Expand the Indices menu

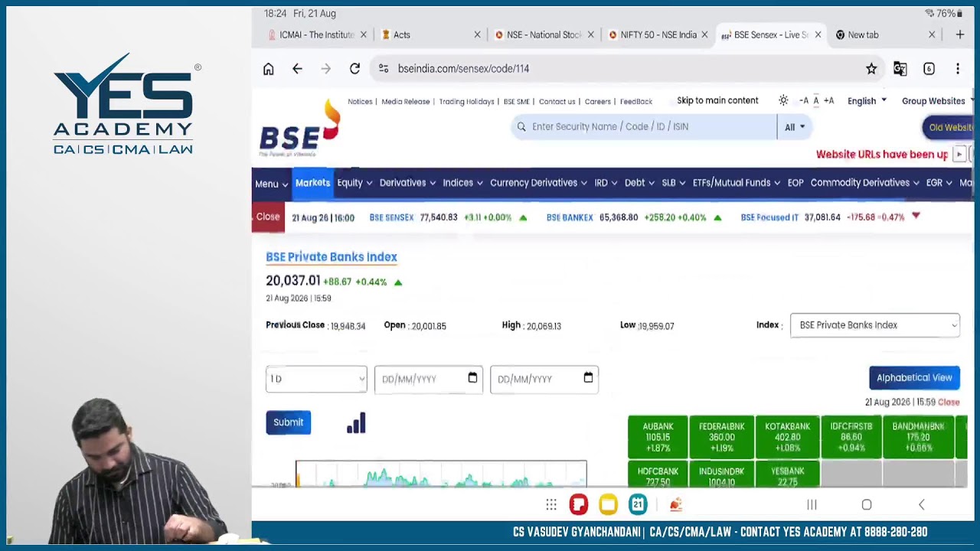click(462, 183)
